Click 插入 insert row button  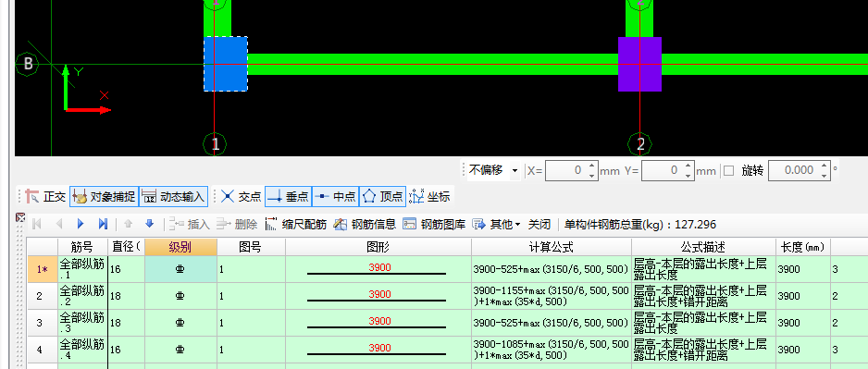(x=190, y=224)
